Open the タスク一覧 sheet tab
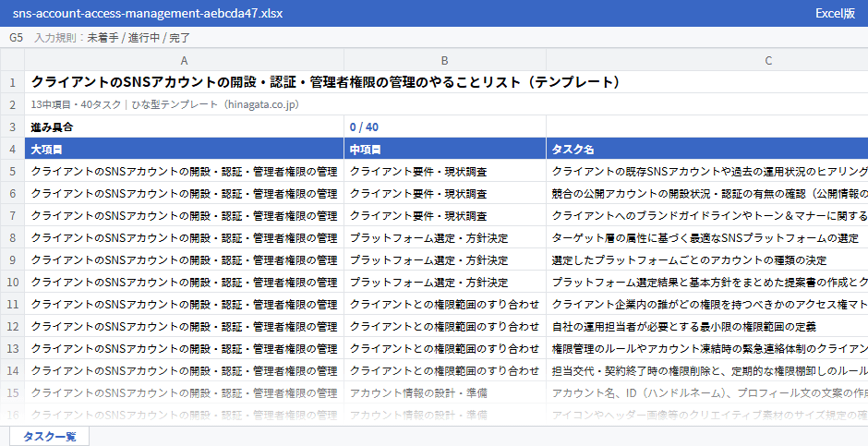 pyautogui.click(x=49, y=436)
